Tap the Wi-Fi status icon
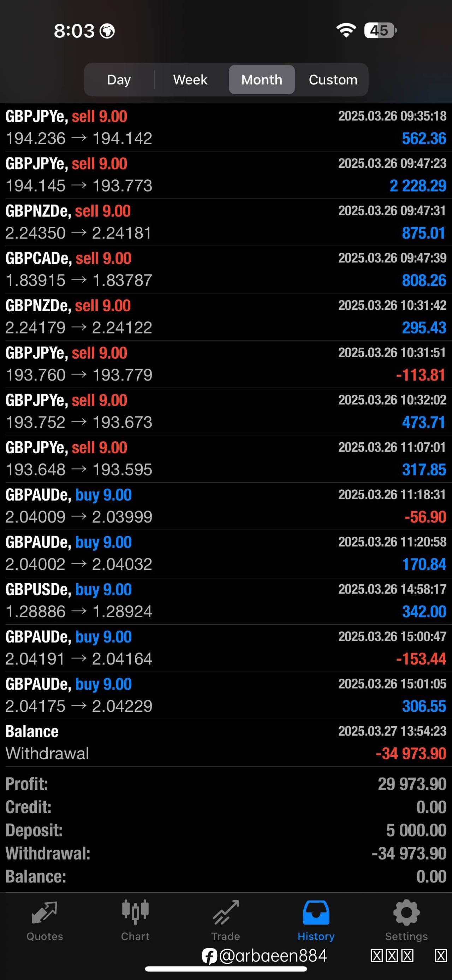Screen dimensions: 452x980 point(346,30)
